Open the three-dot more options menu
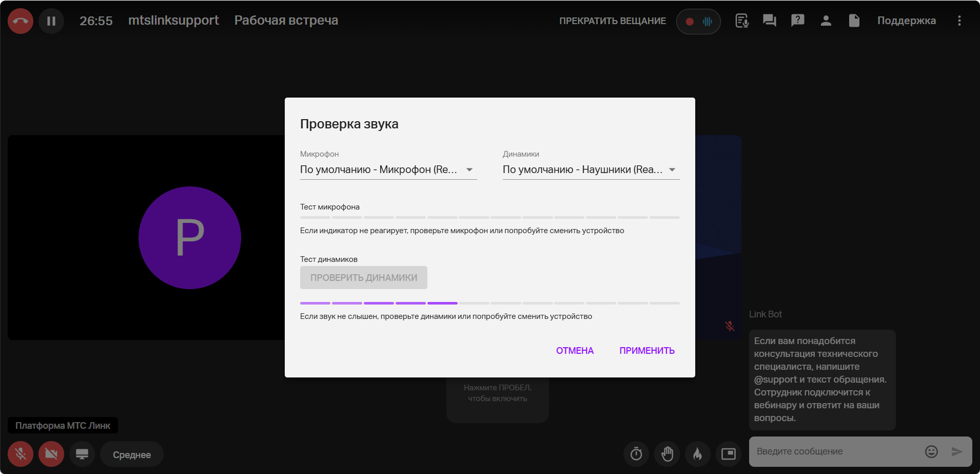This screenshot has height=474, width=980. pyautogui.click(x=959, y=21)
